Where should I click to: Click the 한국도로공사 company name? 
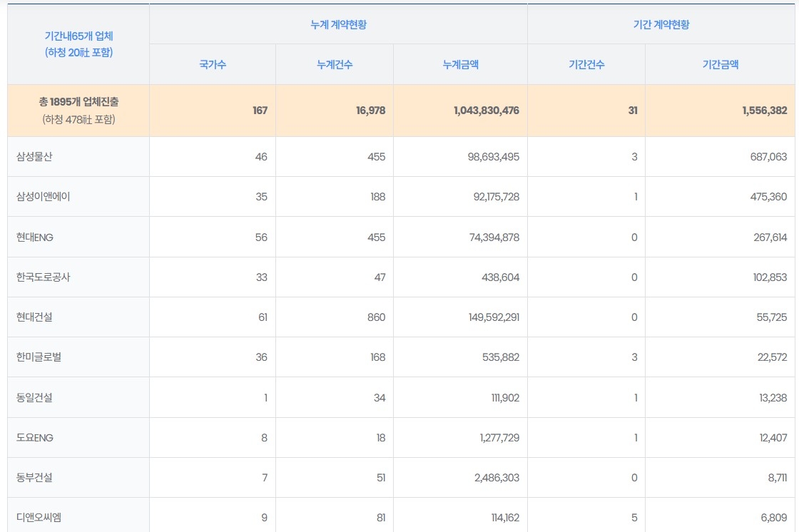[x=44, y=277]
